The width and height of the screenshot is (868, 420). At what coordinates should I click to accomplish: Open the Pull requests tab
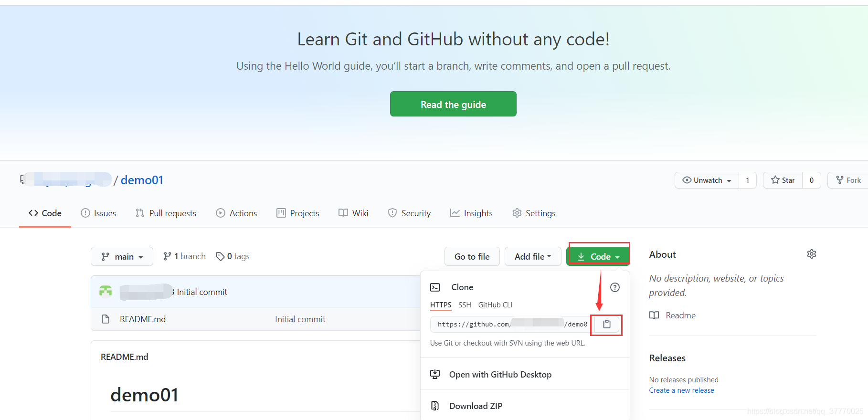tap(166, 213)
